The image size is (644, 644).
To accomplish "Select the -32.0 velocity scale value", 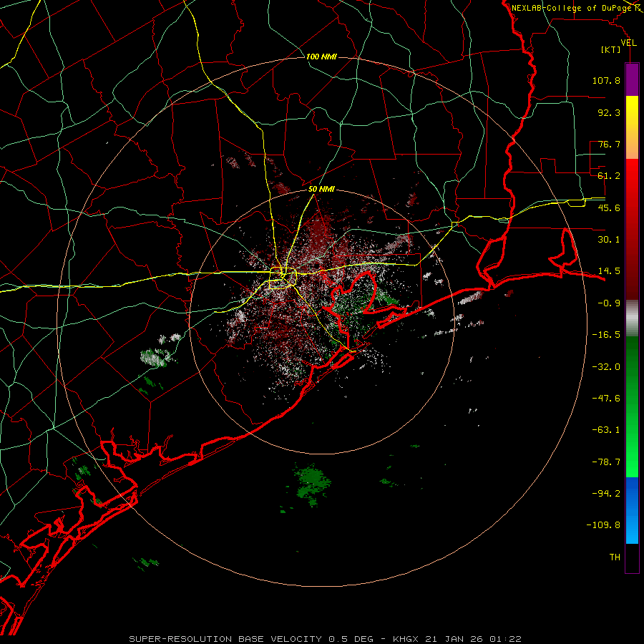I will pyautogui.click(x=606, y=367).
